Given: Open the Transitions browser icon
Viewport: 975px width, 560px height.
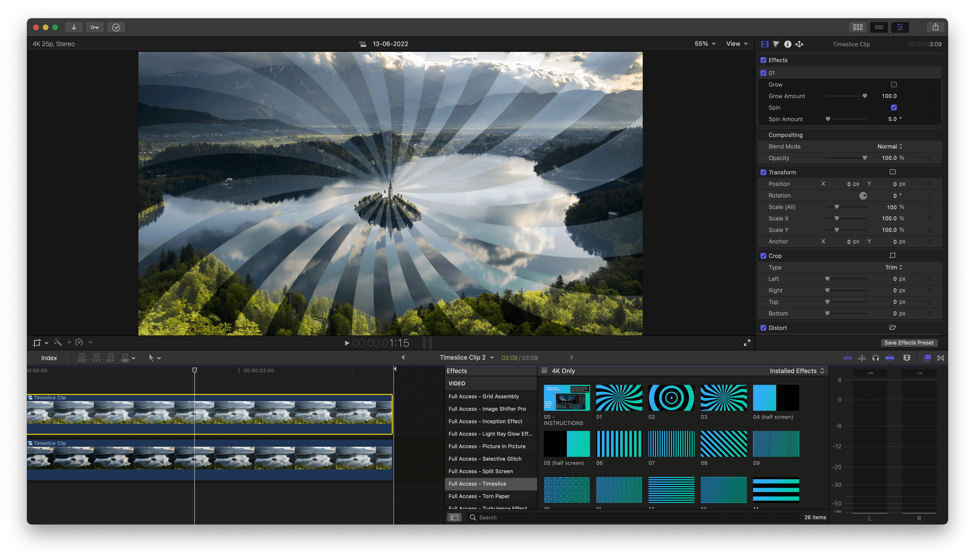Looking at the screenshot, I should pos(940,358).
